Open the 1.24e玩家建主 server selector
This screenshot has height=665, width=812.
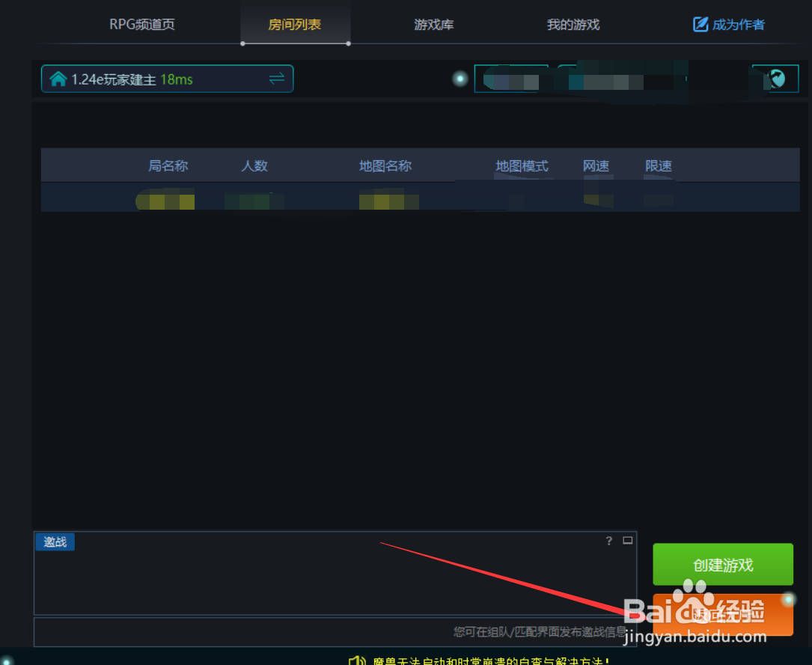click(x=168, y=79)
